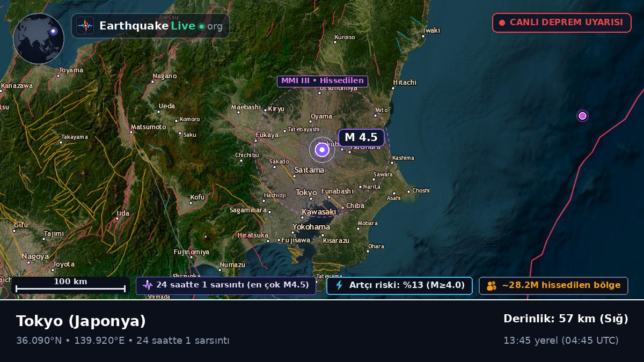The width and height of the screenshot is (644, 362).
Task: Click the seismic waveform icon
Action: point(148,285)
